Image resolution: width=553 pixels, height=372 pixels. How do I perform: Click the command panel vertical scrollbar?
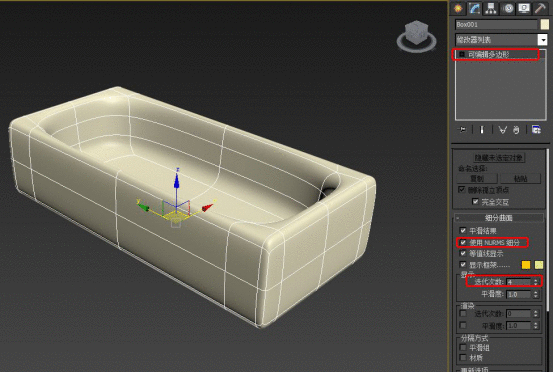coord(548,229)
